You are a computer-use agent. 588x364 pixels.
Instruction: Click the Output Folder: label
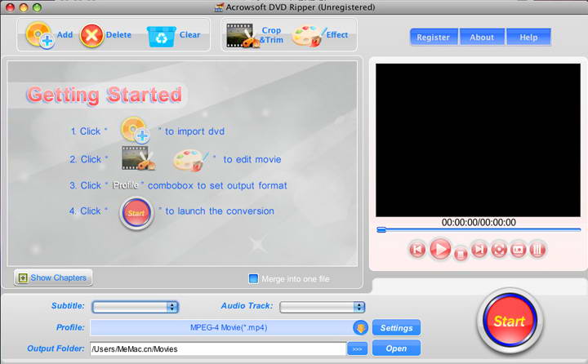(x=56, y=348)
